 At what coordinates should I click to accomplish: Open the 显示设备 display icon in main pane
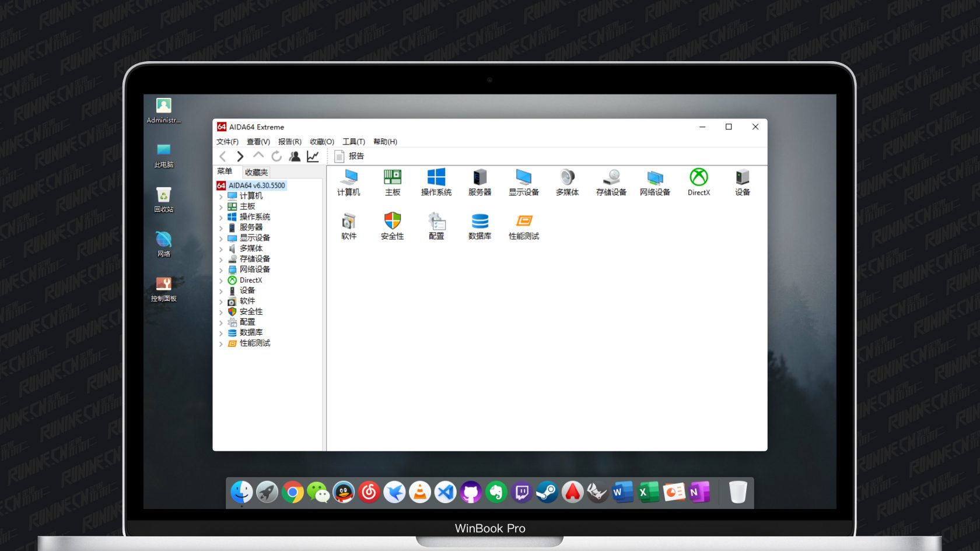524,182
